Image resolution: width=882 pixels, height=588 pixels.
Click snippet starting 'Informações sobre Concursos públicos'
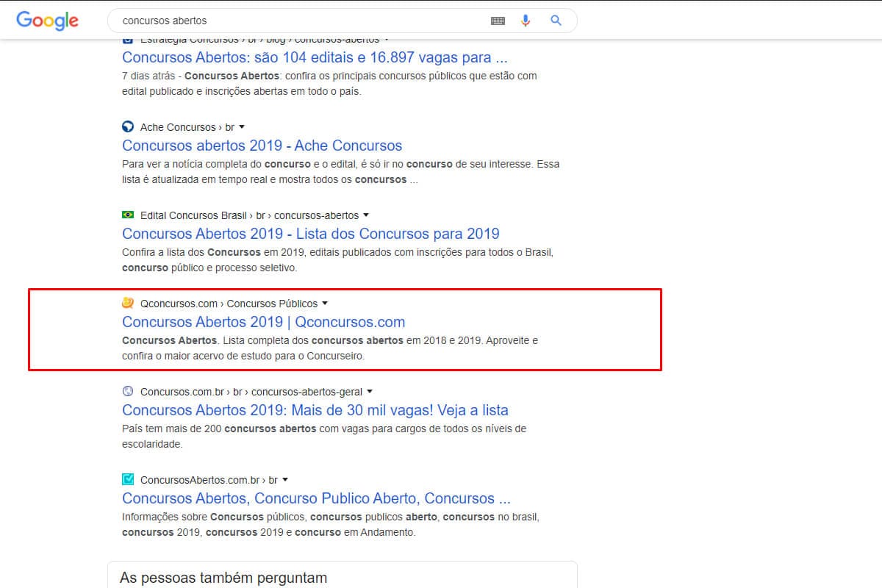[331, 525]
